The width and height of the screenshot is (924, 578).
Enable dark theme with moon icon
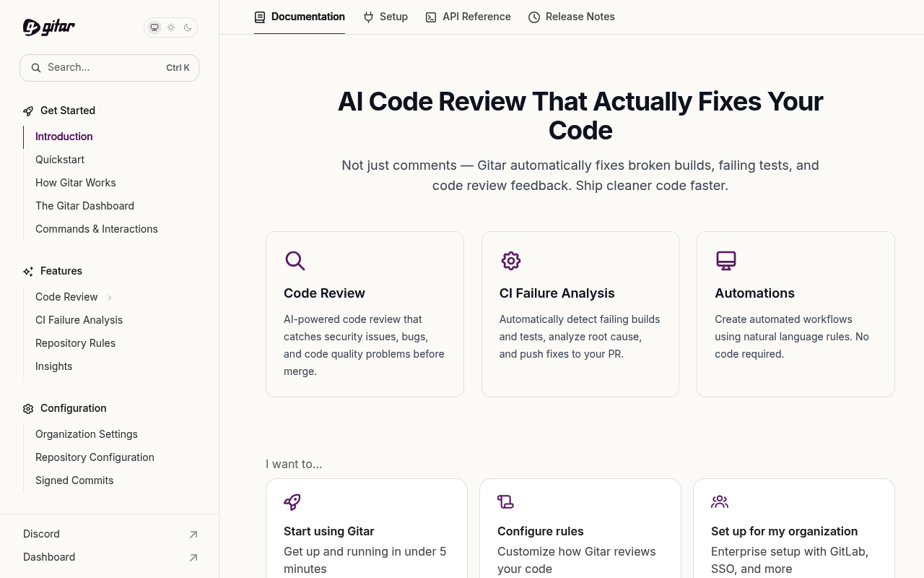[x=188, y=27]
